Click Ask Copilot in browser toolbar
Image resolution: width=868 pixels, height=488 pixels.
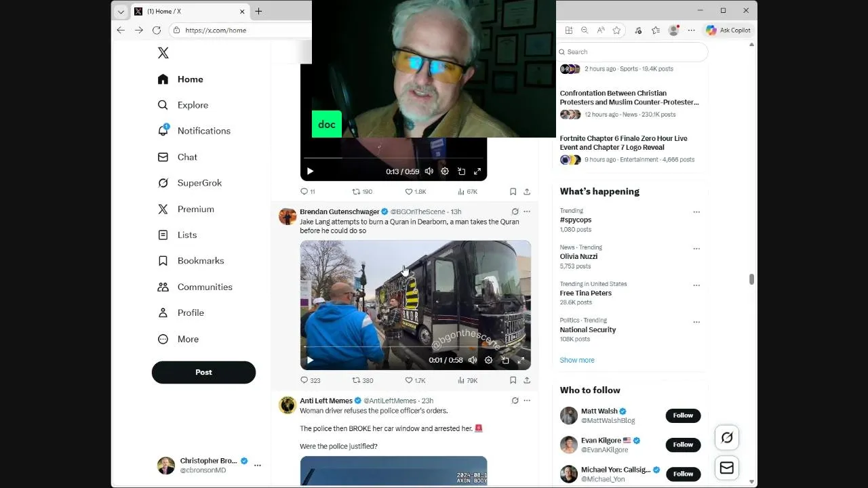pyautogui.click(x=728, y=30)
